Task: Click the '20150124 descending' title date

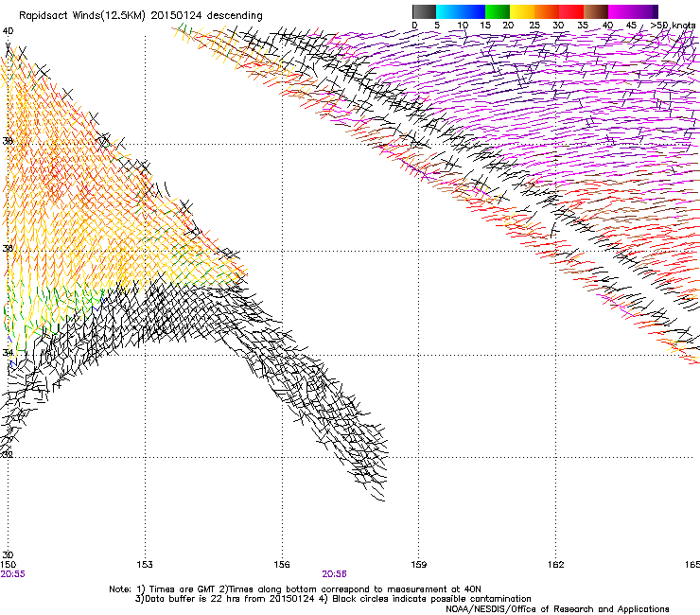Action: coord(207,16)
